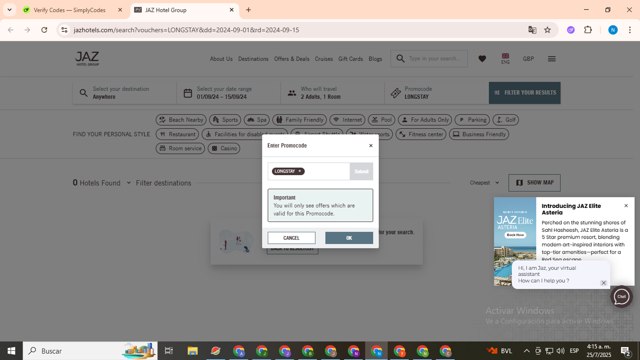Open Blogs menu item

[375, 59]
